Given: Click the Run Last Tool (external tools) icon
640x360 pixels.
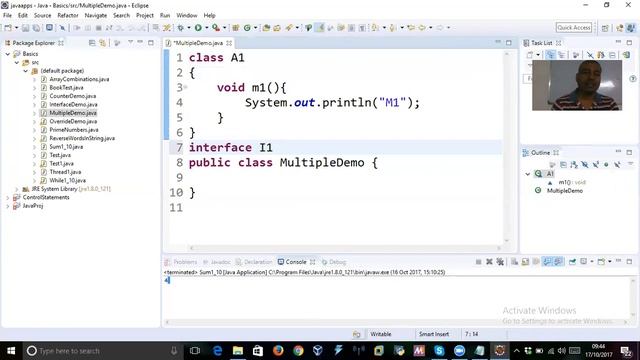Looking at the screenshot, I should click(x=216, y=28).
